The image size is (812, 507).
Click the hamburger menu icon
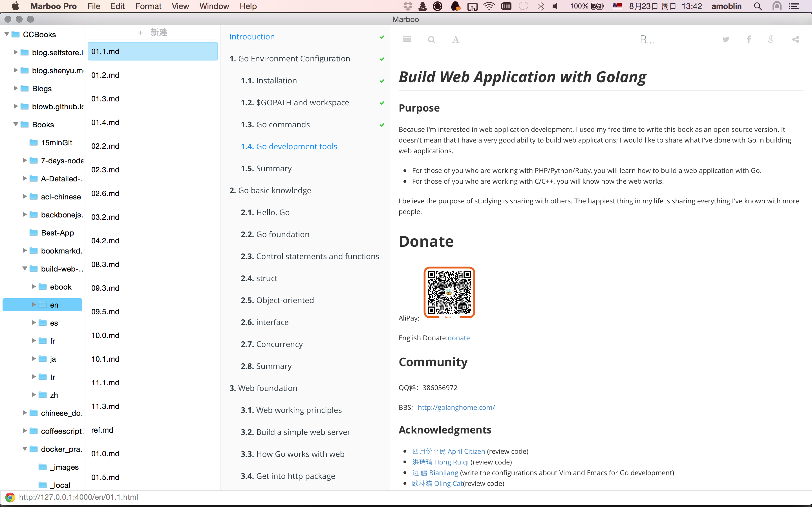click(407, 39)
